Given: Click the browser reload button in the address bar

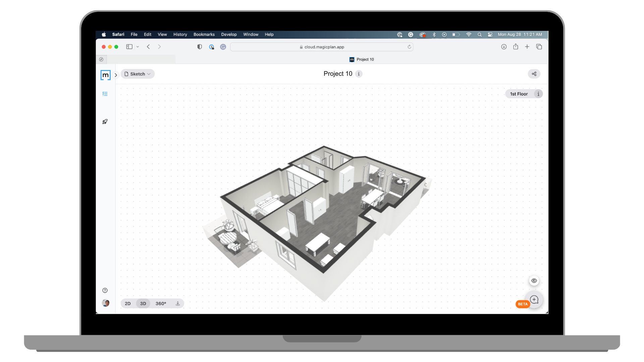Looking at the screenshot, I should pyautogui.click(x=409, y=47).
